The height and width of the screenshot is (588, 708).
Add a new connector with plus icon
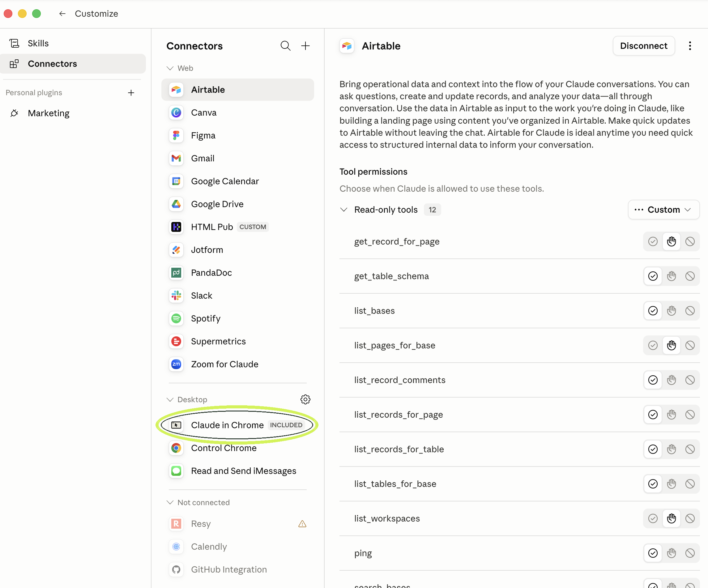(x=305, y=46)
